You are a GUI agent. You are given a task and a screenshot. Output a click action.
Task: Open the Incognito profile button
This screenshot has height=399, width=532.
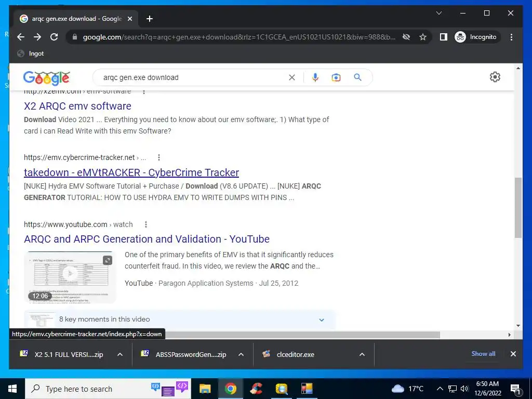pos(477,37)
